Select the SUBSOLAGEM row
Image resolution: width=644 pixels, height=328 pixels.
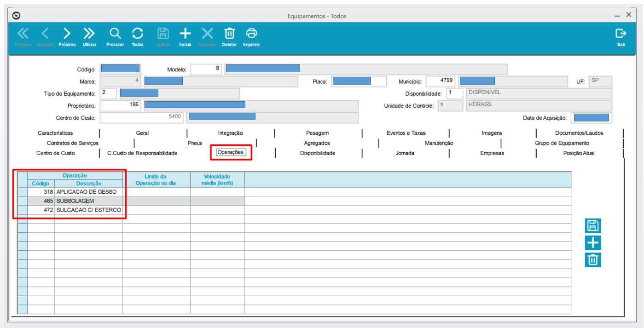coord(295,201)
